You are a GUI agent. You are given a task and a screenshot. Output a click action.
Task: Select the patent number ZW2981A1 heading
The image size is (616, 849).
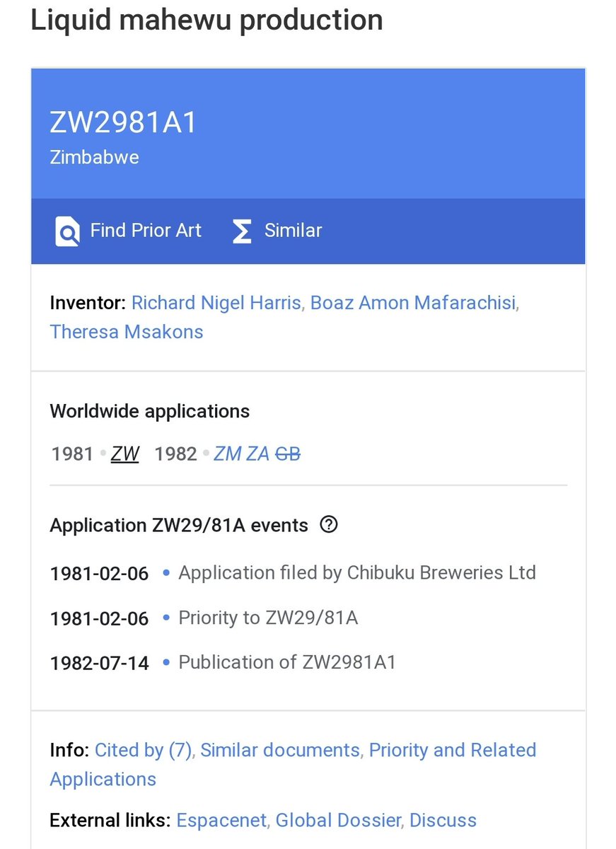(123, 123)
